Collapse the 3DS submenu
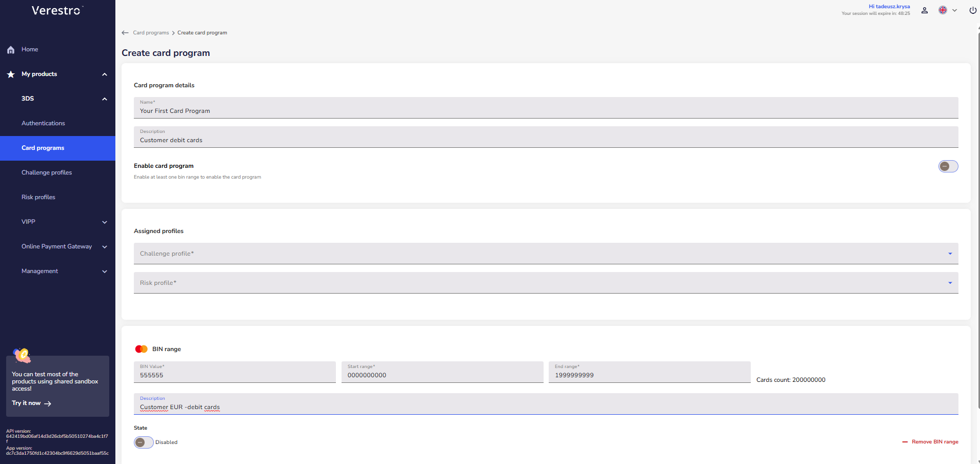 (105, 99)
